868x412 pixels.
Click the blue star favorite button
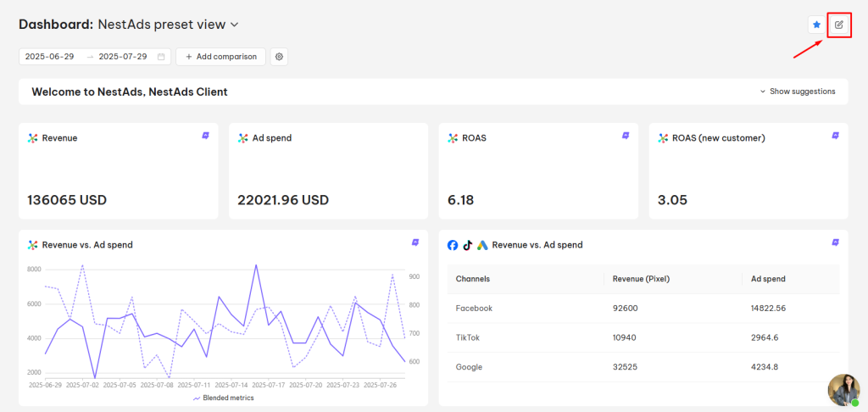point(816,25)
